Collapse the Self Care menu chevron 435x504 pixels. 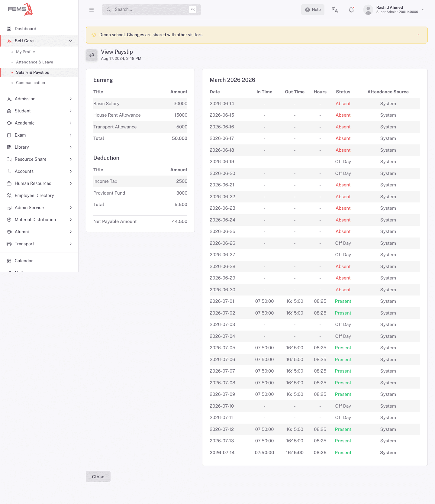click(x=71, y=41)
